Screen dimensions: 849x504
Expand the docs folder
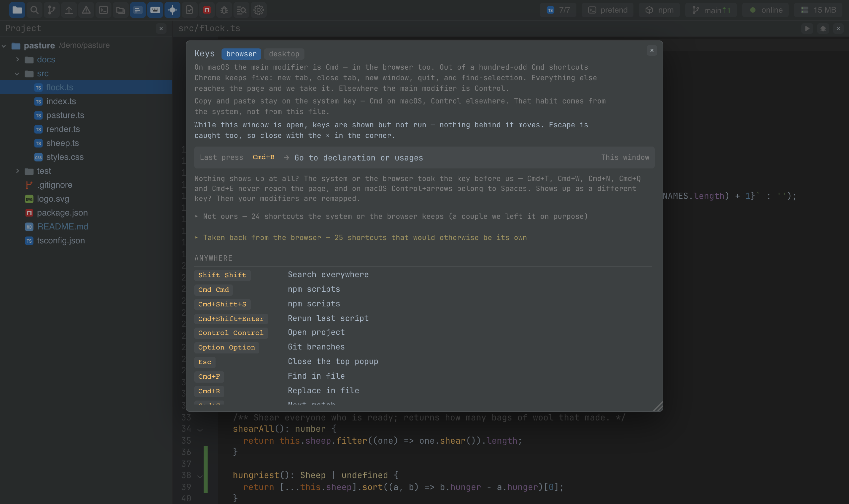18,59
